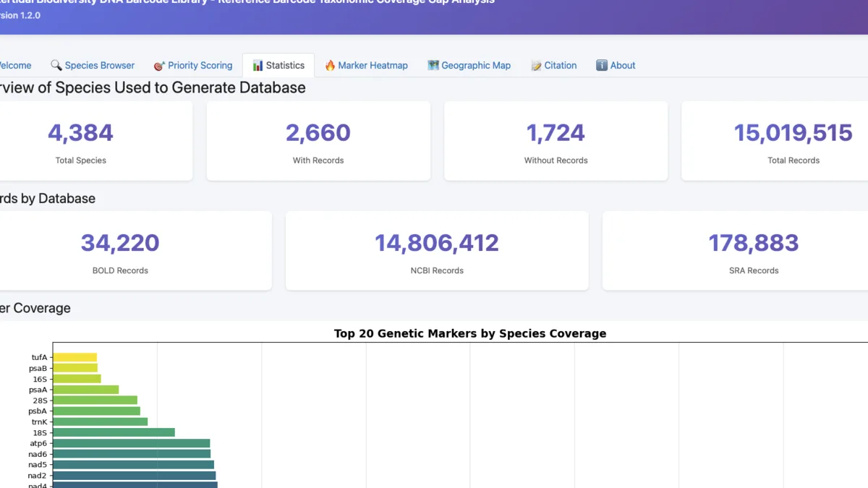Go to the Marker Heatmap tab
Screen dimensions: 868x488
[x=366, y=65]
